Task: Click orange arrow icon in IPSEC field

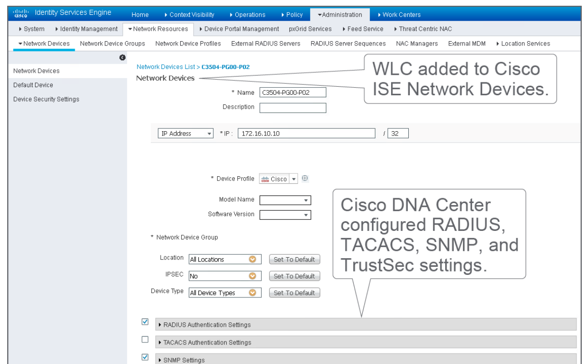Action: (x=252, y=276)
